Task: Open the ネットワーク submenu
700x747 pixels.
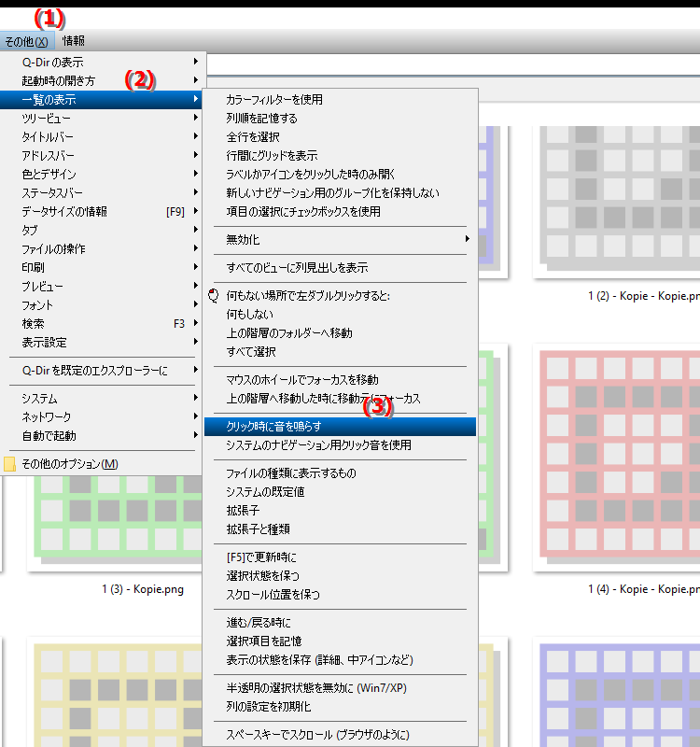Action: point(103,416)
